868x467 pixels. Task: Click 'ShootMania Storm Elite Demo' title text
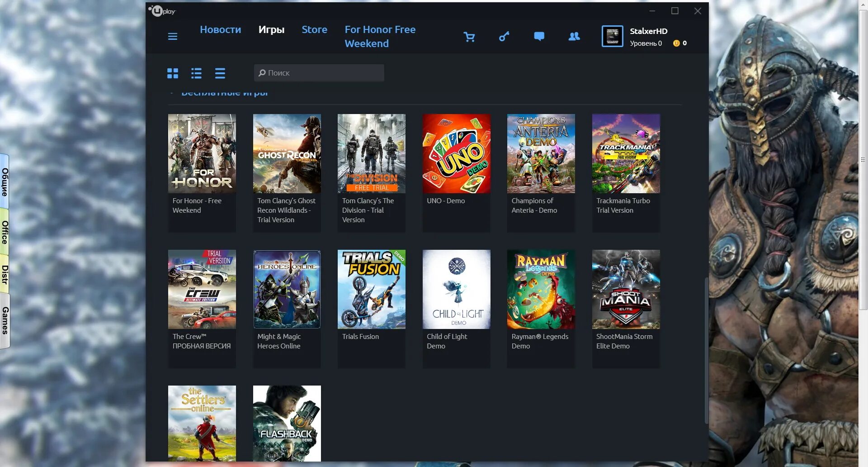click(x=624, y=341)
